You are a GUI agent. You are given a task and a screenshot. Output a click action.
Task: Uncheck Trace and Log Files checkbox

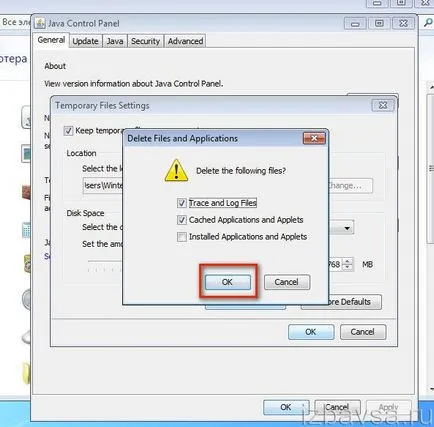[182, 203]
